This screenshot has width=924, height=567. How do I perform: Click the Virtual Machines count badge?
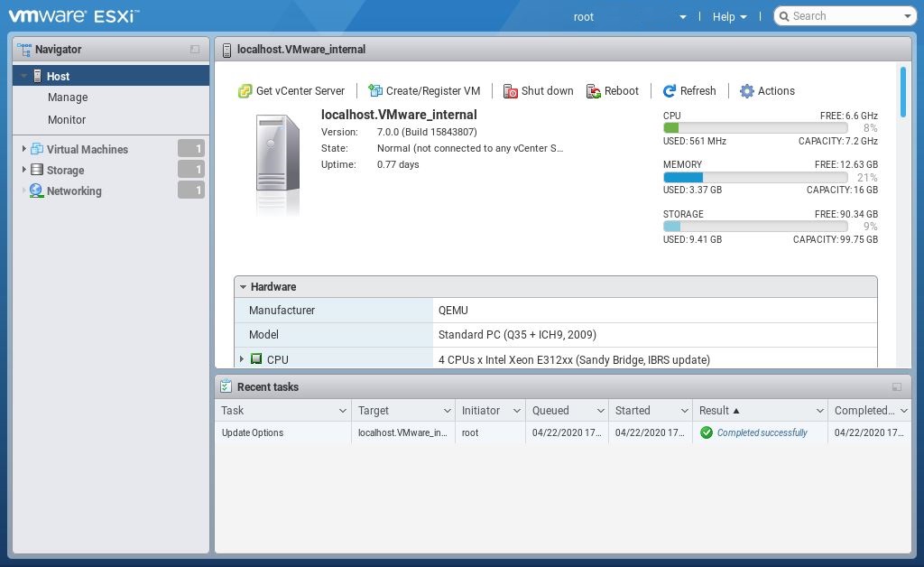(191, 149)
